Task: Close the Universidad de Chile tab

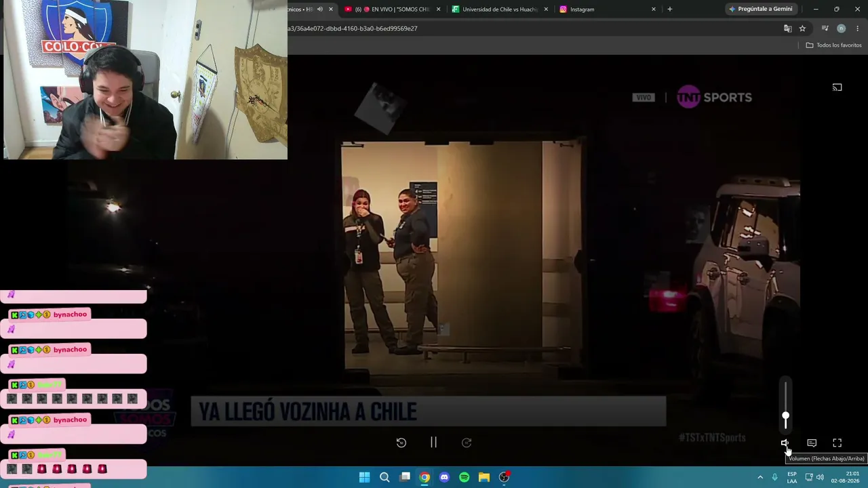Action: [546, 9]
